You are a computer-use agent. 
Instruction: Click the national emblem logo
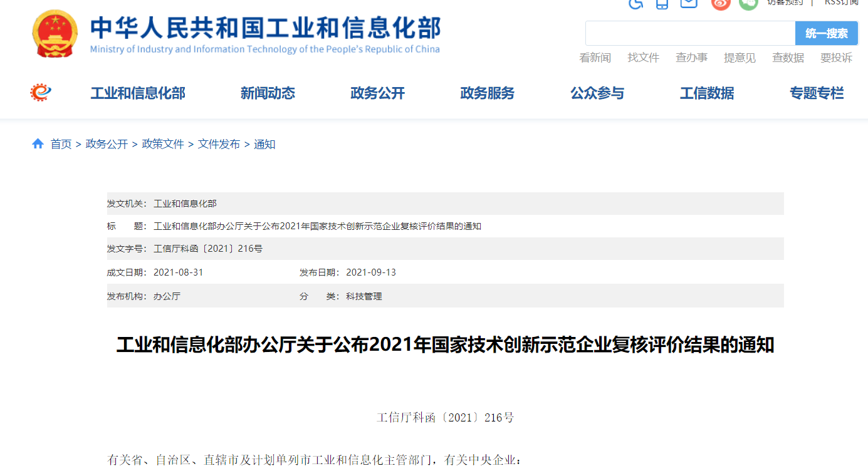click(x=55, y=34)
